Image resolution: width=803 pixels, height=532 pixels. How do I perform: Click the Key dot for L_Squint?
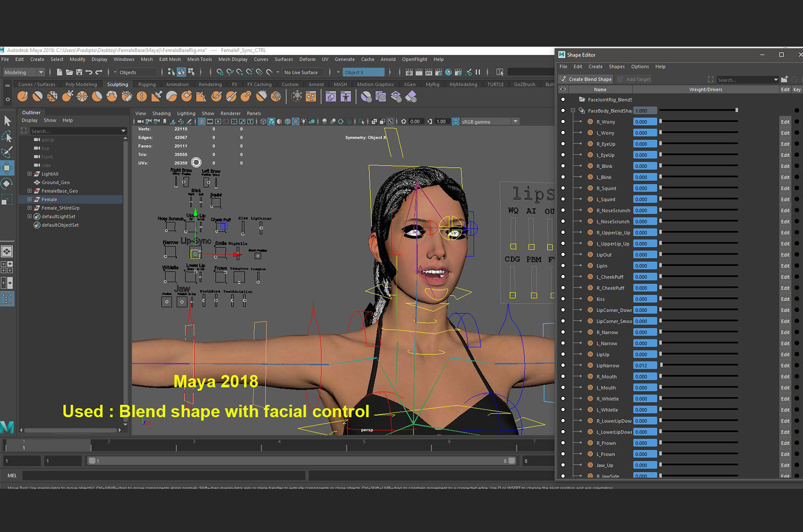[x=796, y=199]
